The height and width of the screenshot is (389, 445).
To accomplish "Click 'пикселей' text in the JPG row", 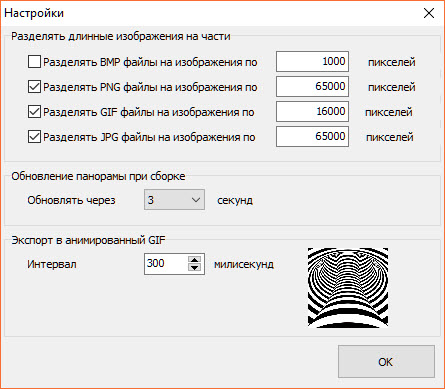I will (390, 137).
